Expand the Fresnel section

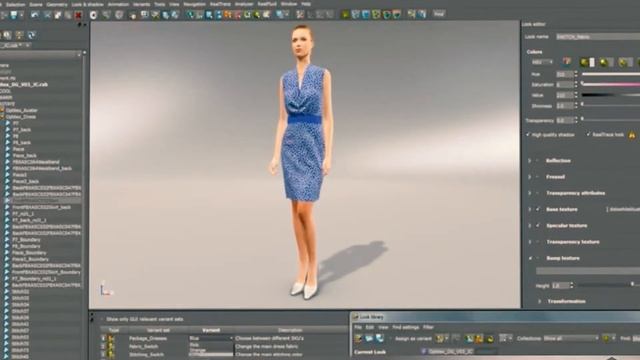pos(530,177)
